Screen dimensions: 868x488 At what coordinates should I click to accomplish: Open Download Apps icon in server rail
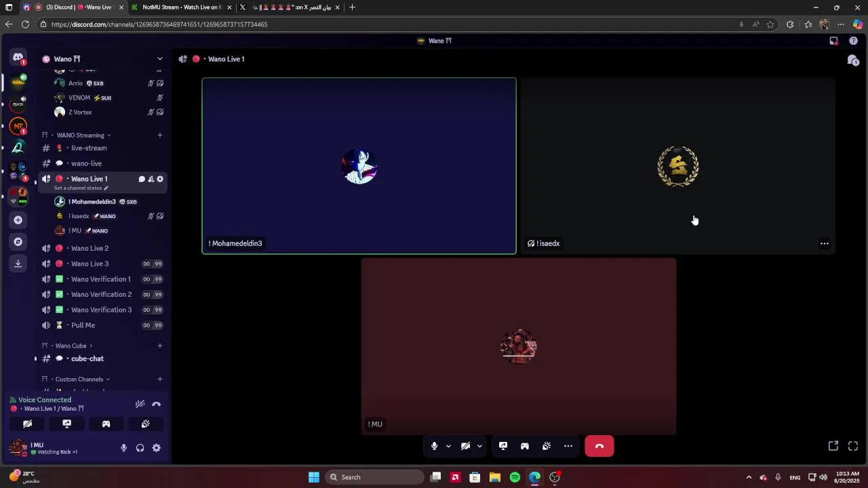pyautogui.click(x=18, y=263)
